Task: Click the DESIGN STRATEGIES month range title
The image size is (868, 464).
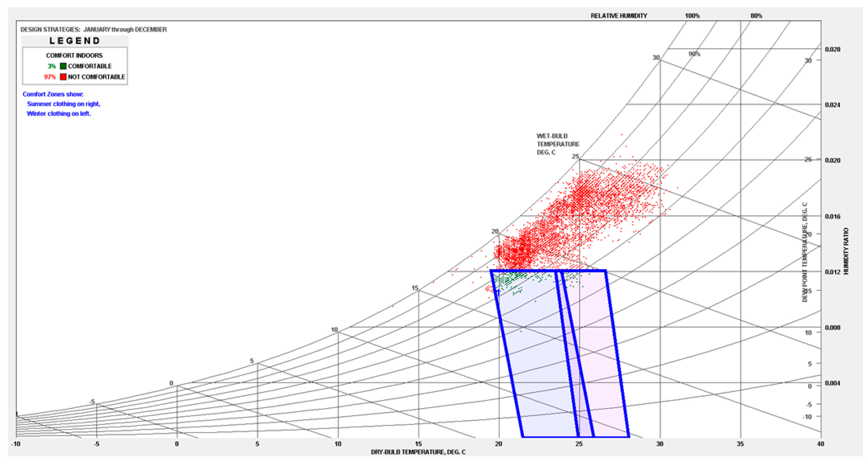Action: (93, 29)
